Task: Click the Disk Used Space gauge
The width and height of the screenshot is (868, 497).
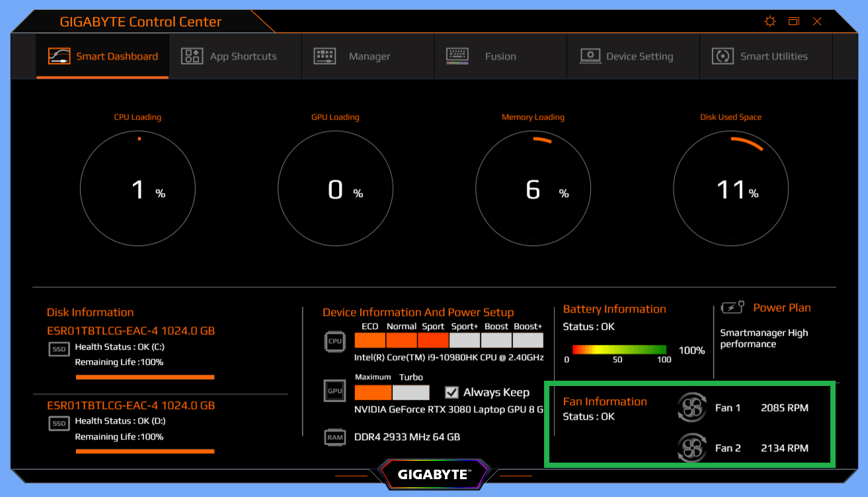Action: (x=730, y=190)
